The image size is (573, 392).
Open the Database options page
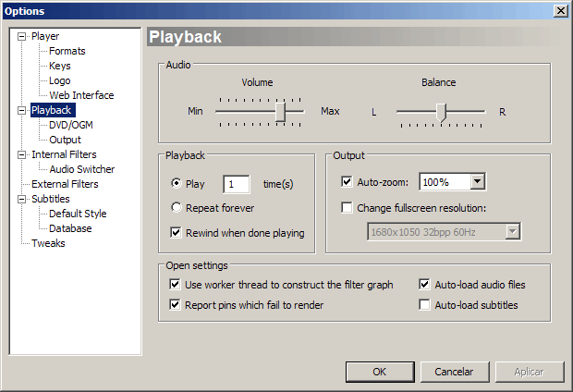pyautogui.click(x=70, y=228)
